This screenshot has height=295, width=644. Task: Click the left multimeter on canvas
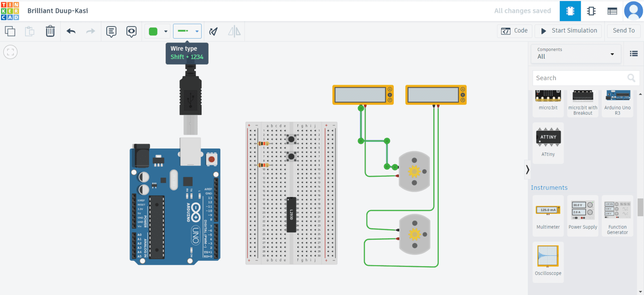(x=363, y=95)
